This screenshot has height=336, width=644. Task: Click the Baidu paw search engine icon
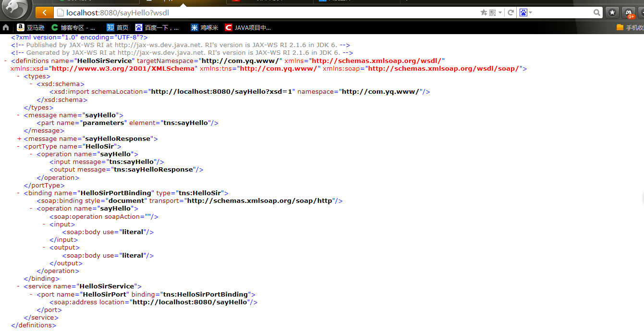[523, 12]
